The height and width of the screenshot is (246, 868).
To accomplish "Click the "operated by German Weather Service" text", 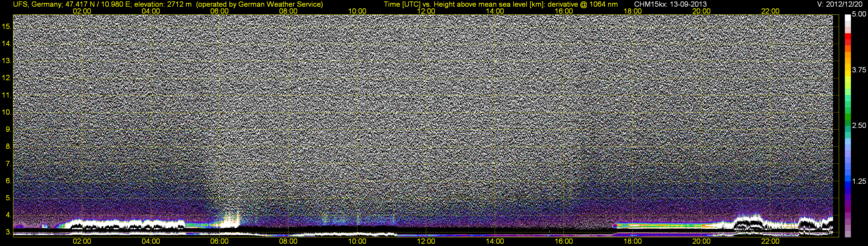I will pos(260,4).
